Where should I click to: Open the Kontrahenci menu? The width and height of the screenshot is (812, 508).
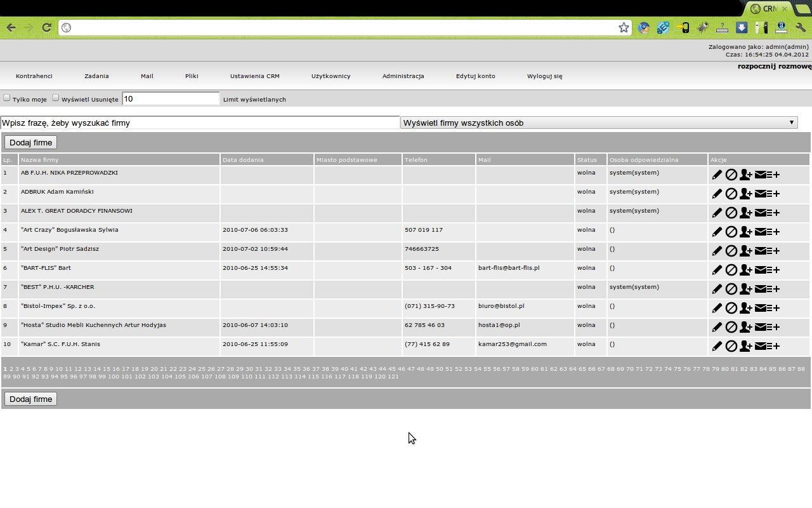coord(33,76)
